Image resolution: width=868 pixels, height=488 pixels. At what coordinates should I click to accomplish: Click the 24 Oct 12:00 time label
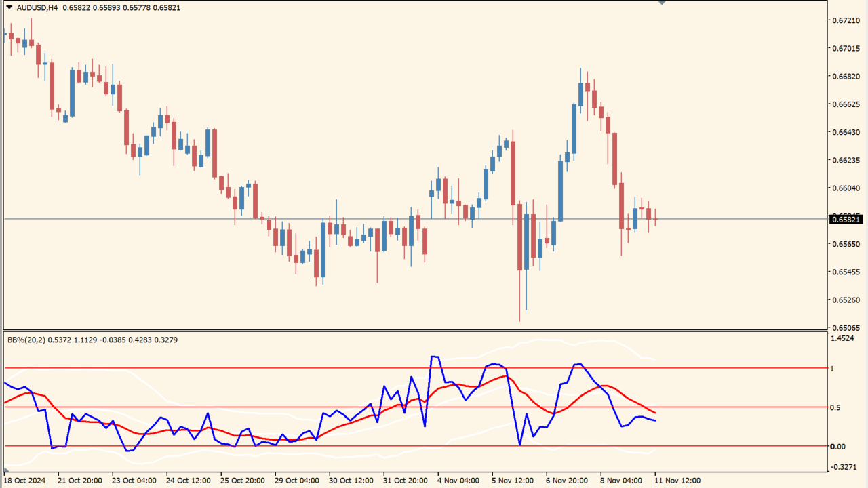pos(189,481)
